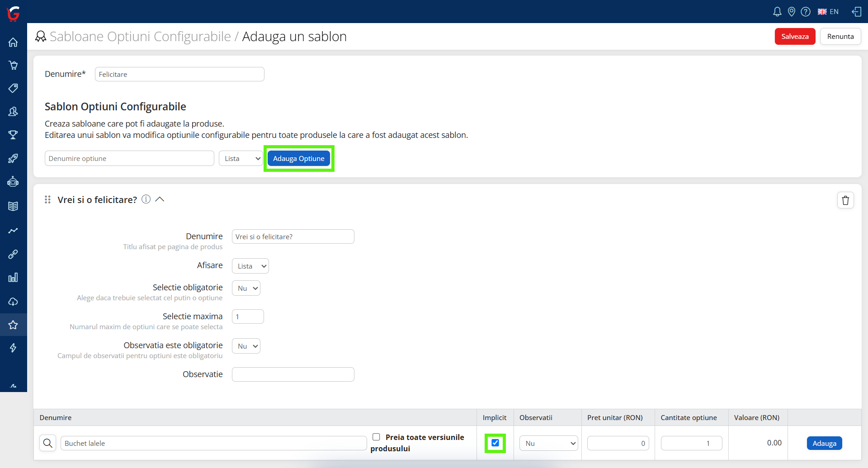Open the lightning bolt icon
Screen dimensions: 868x468
[13, 348]
